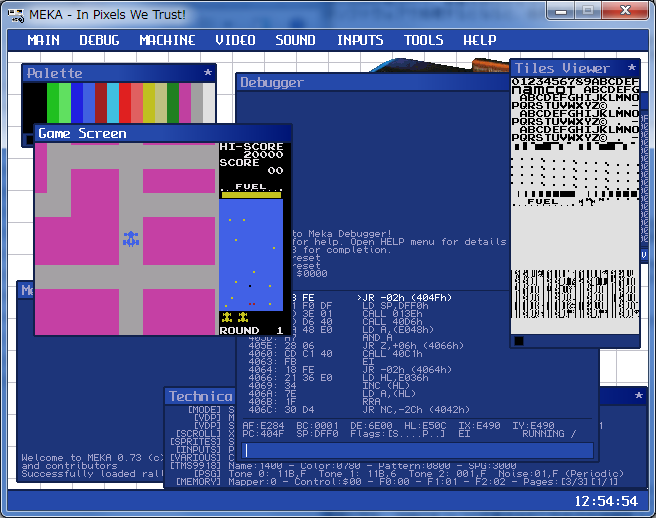Click the disassembly line 'INC (HL)'
This screenshot has height=518, width=656.
coord(384,385)
